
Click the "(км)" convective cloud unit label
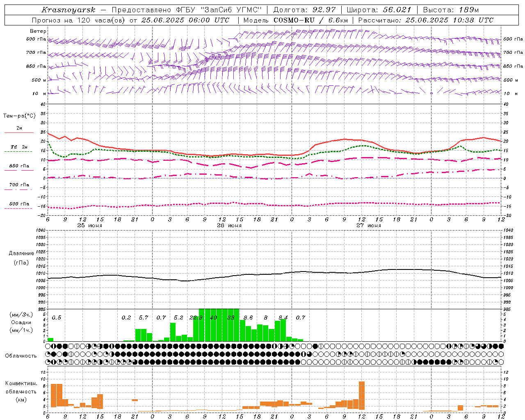pyautogui.click(x=21, y=399)
